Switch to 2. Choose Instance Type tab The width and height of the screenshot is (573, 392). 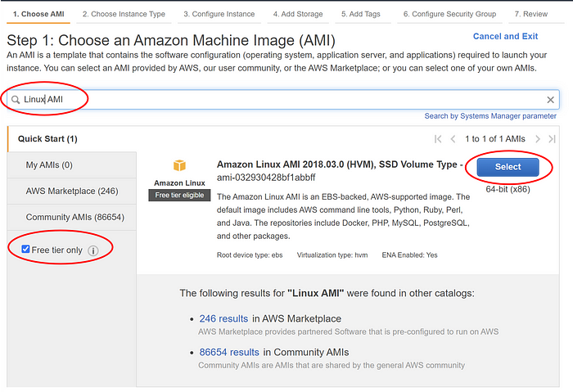[x=124, y=14]
